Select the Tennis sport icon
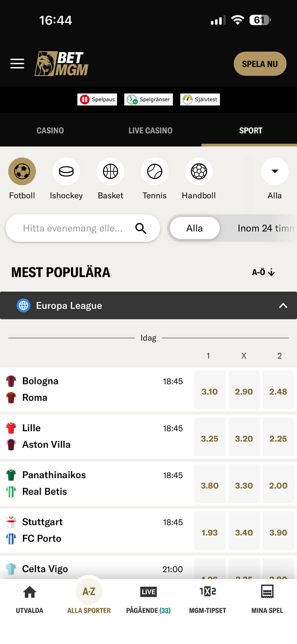The image size is (297, 644). coord(154,172)
